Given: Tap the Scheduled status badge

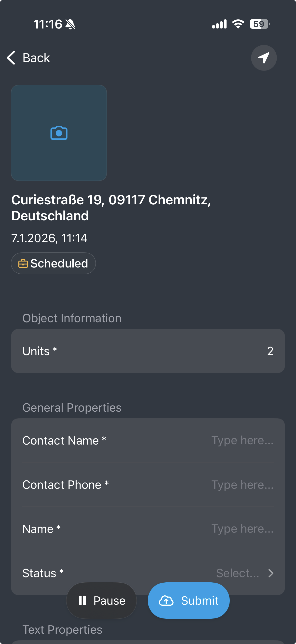Looking at the screenshot, I should 54,264.
